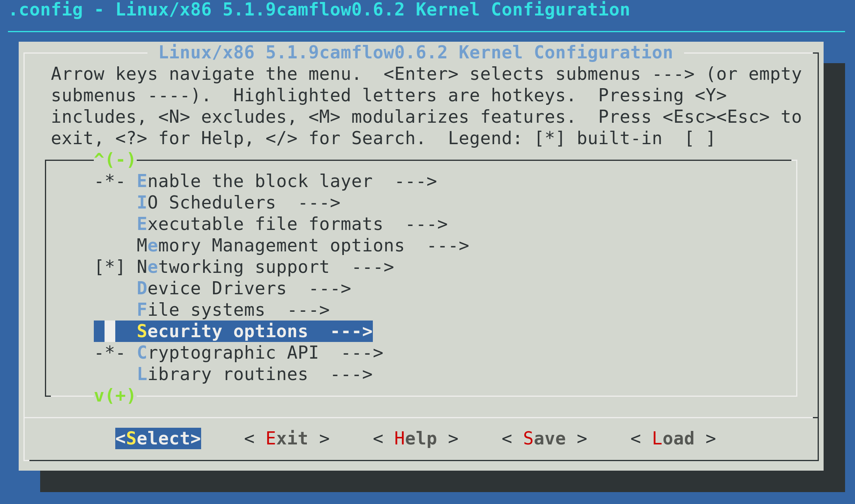The height and width of the screenshot is (504, 855).
Task: Activate the Exit button
Action: pyautogui.click(x=287, y=438)
